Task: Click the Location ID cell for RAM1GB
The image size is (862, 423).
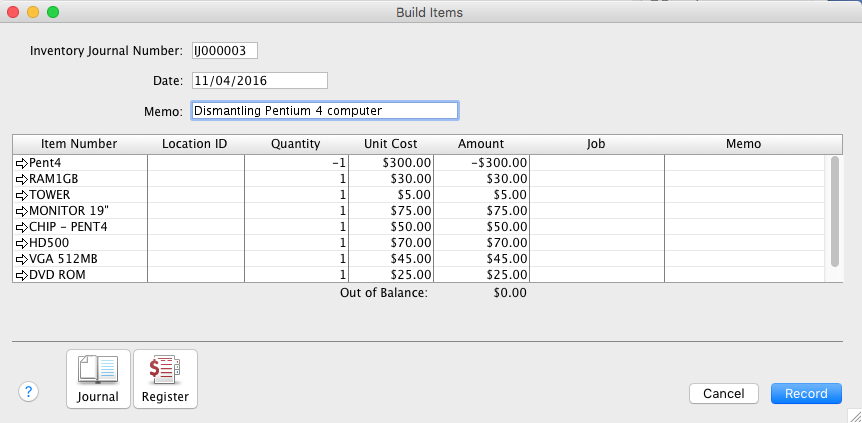Action: (x=195, y=178)
